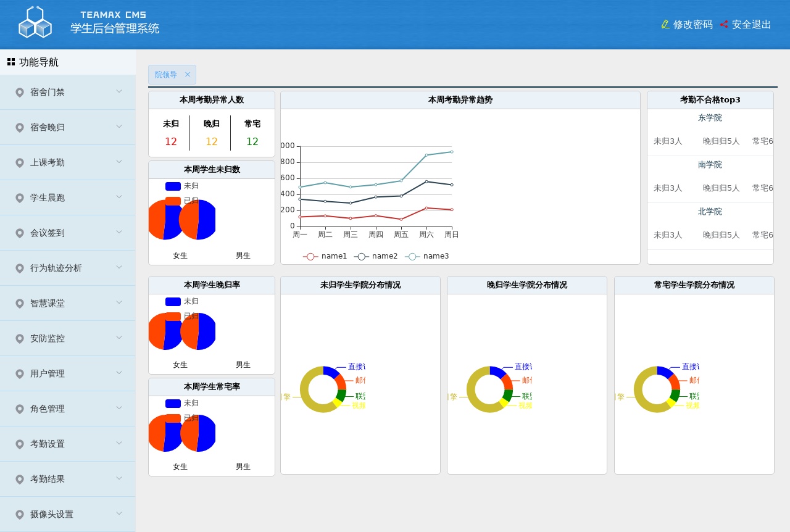Click the location pin icon for 考勤设置
790x532 pixels.
coord(20,444)
